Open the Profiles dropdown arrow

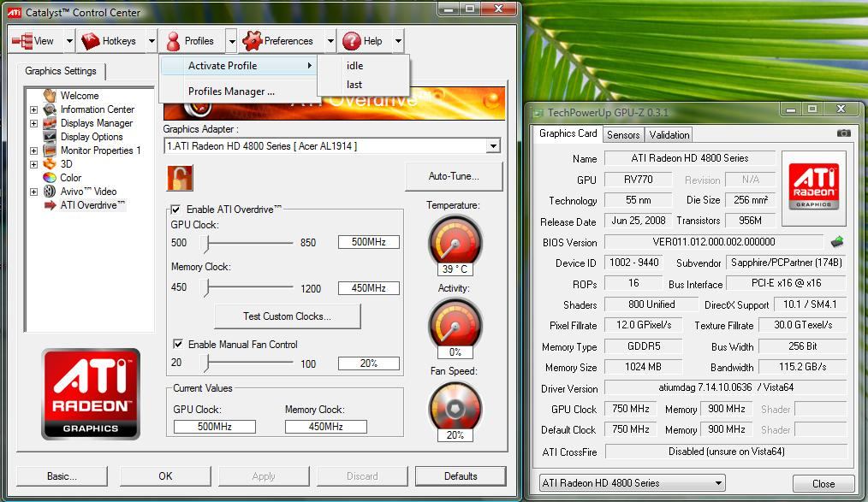(x=232, y=41)
